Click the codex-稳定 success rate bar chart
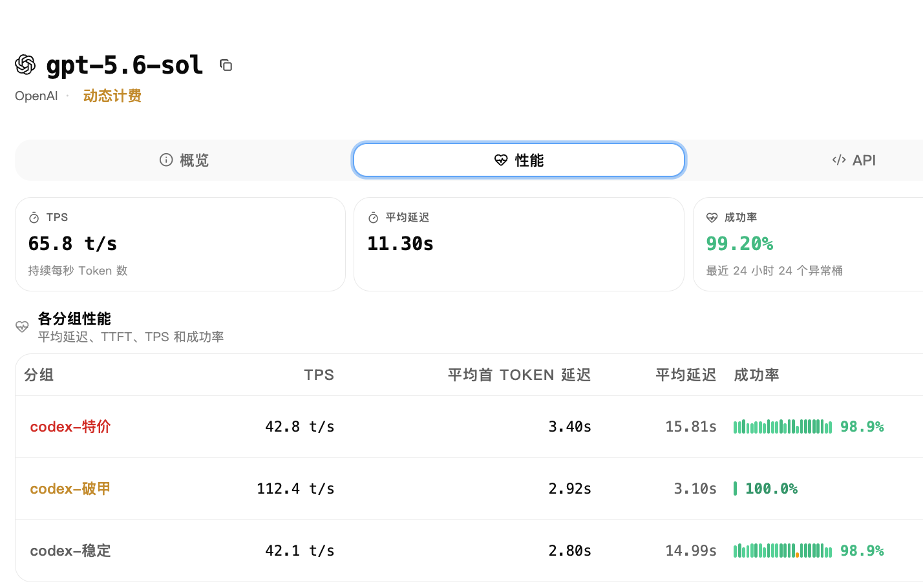The image size is (923, 588). pyautogui.click(x=783, y=551)
